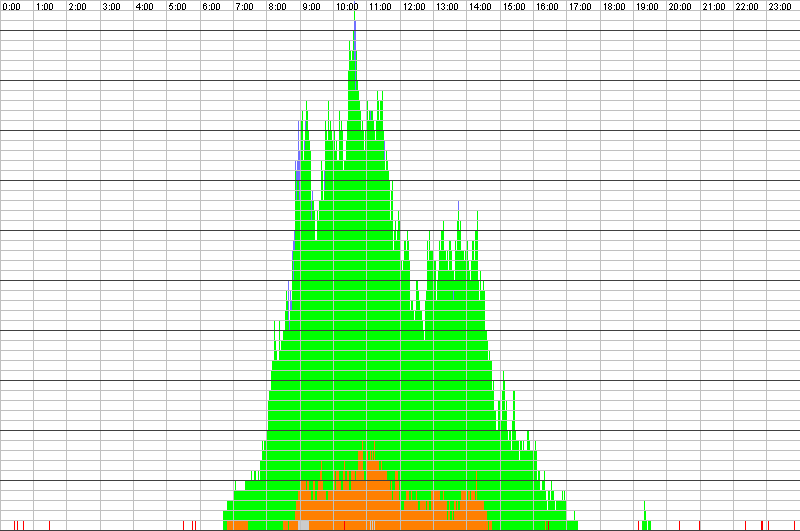
Task: Click the 0:00 time label
Action: tap(12, 7)
